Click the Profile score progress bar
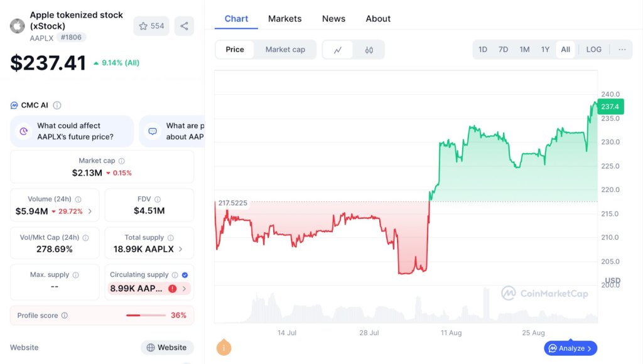Image resolution: width=643 pixels, height=364 pixels. 146,316
